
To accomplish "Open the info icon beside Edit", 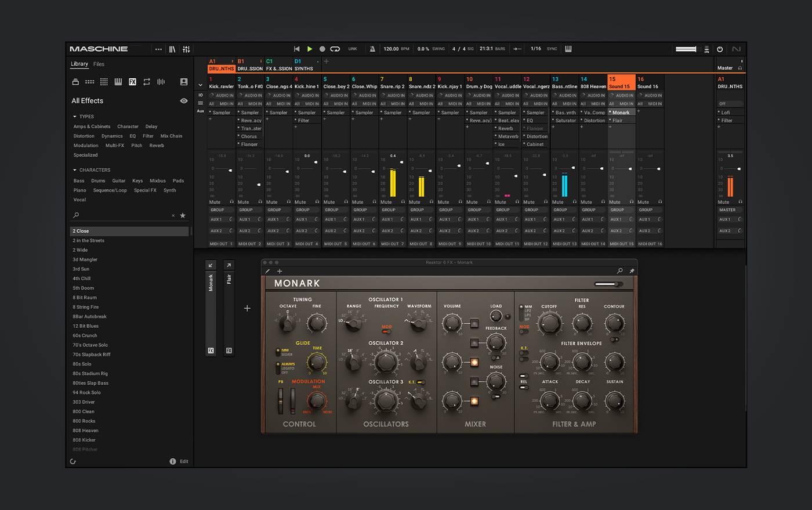I will [173, 461].
